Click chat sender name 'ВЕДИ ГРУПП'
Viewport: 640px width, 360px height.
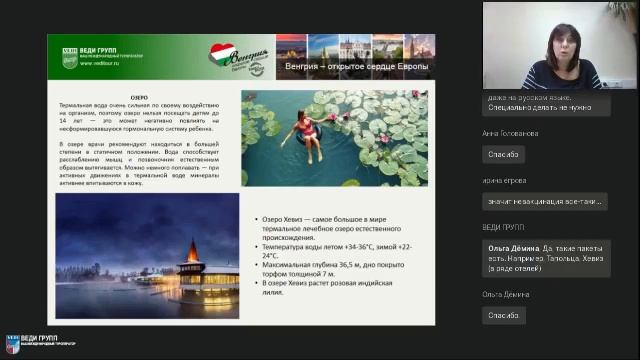(x=503, y=227)
